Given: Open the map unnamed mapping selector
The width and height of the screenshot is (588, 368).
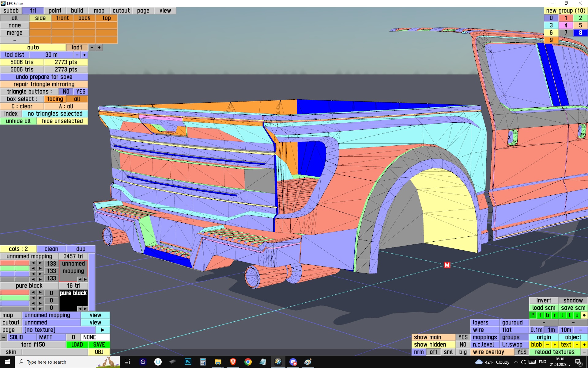Looking at the screenshot, I should (51, 315).
